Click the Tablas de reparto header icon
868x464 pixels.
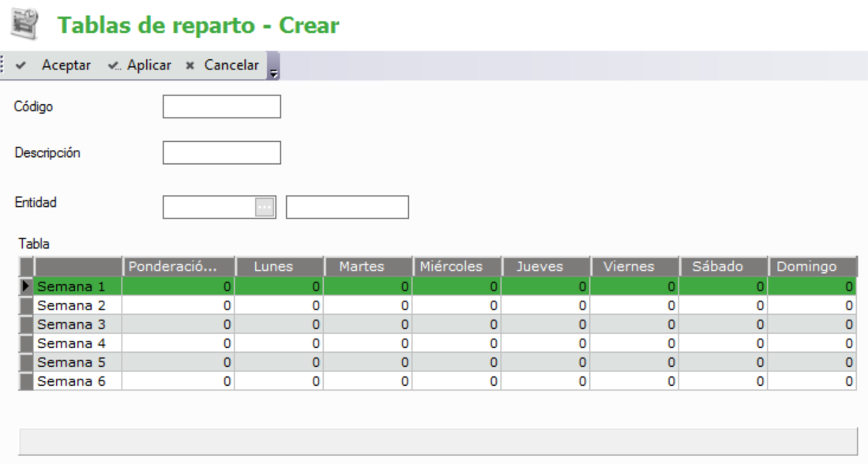tap(23, 24)
